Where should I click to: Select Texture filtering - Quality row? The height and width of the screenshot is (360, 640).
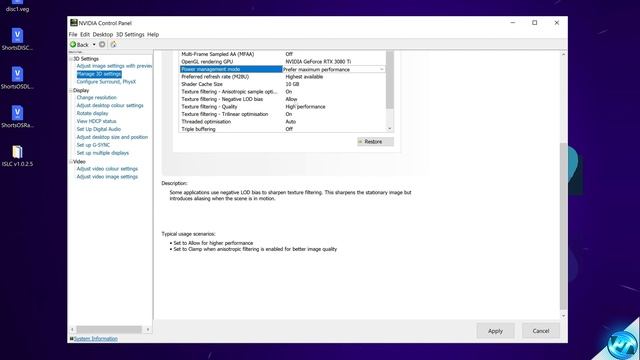pos(282,107)
